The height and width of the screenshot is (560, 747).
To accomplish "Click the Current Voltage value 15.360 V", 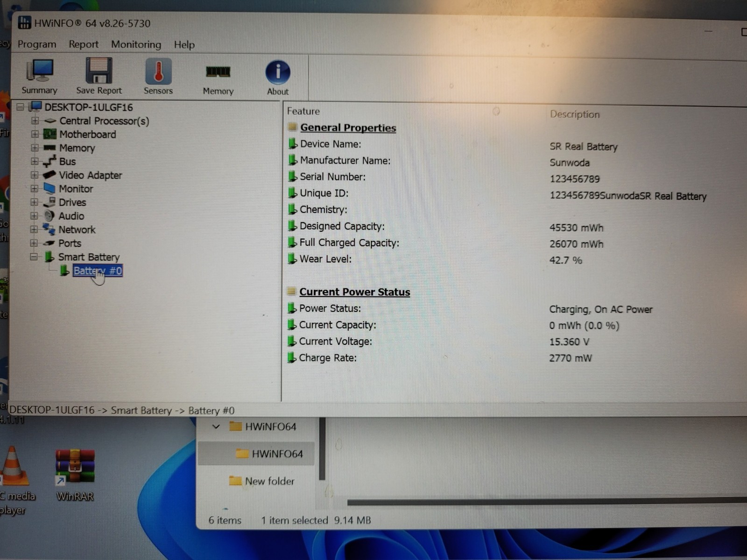I will click(x=569, y=342).
